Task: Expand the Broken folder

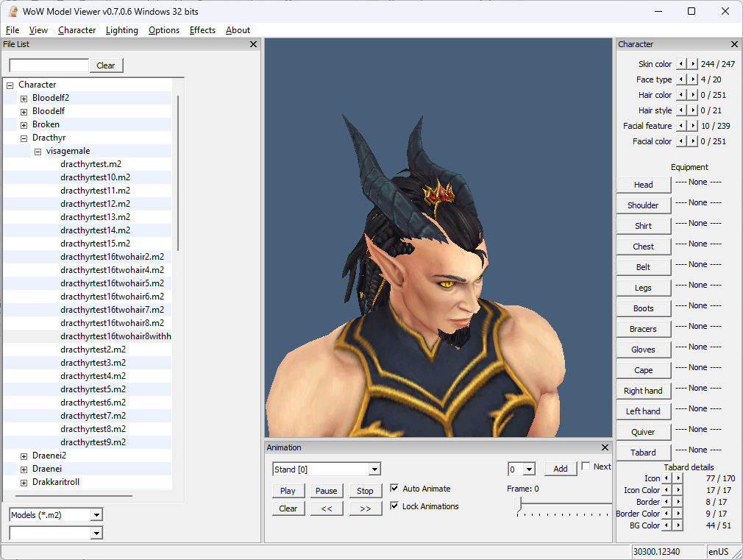Action: click(x=24, y=125)
